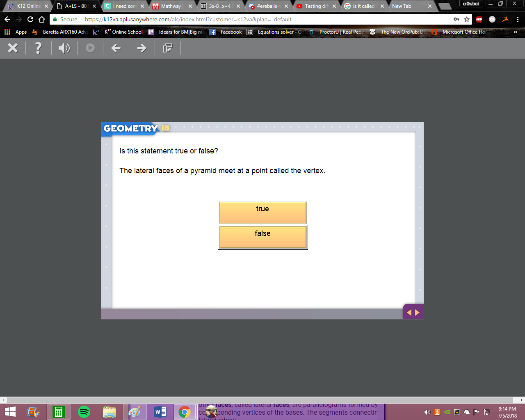Open the Facebook bookmark
525x420 pixels.
(226, 32)
